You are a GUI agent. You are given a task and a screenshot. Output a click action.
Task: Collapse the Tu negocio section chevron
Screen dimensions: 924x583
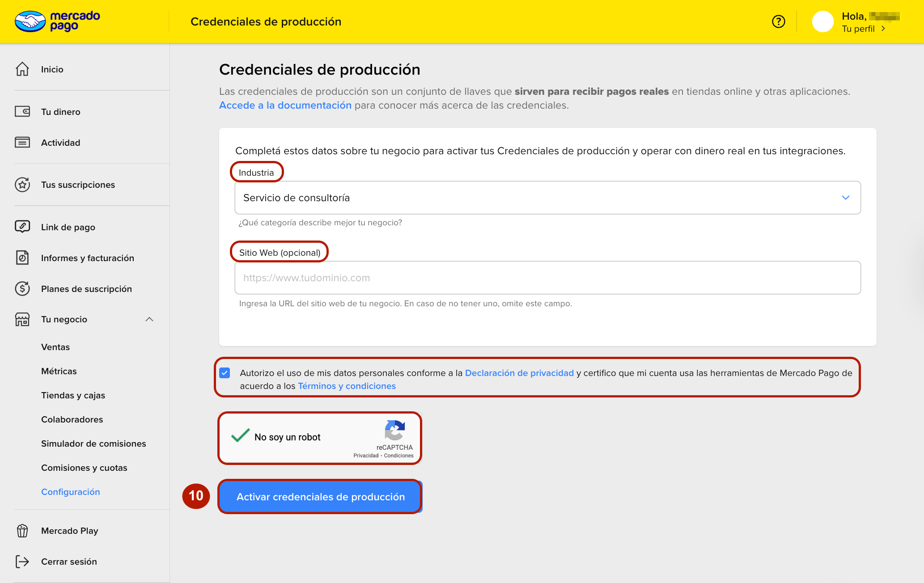pos(149,319)
